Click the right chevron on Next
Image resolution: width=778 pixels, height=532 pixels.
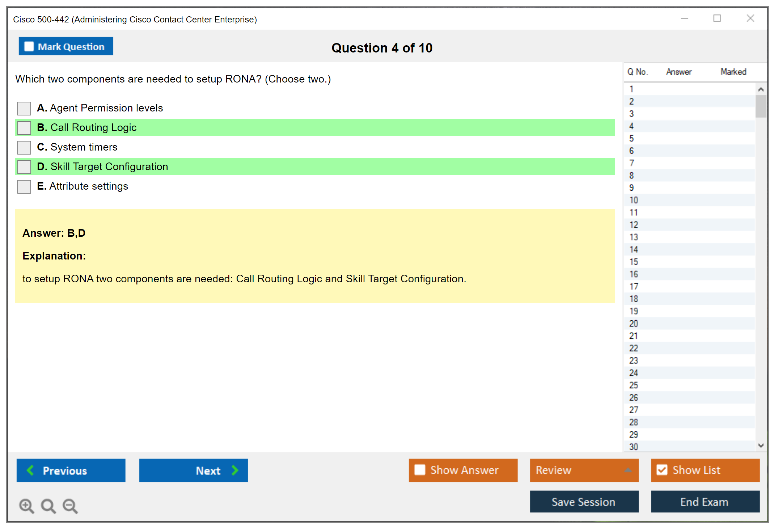point(235,470)
